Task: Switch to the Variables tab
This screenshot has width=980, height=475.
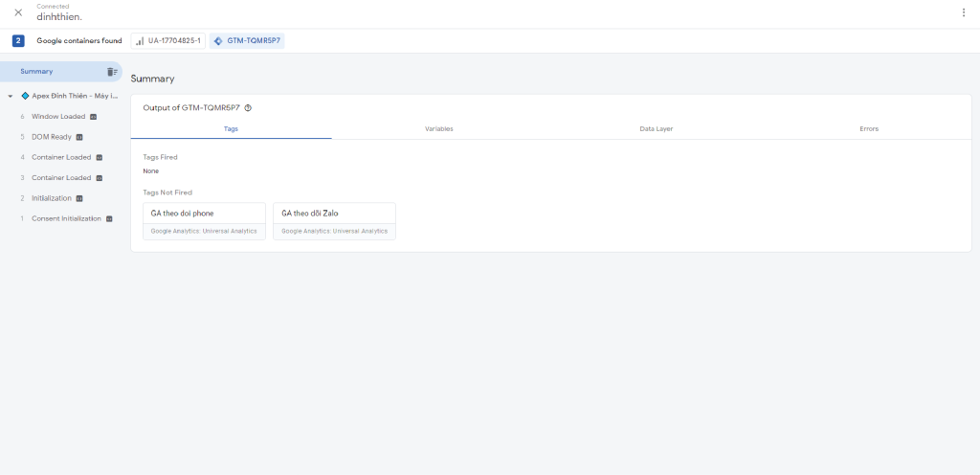Action: point(438,128)
